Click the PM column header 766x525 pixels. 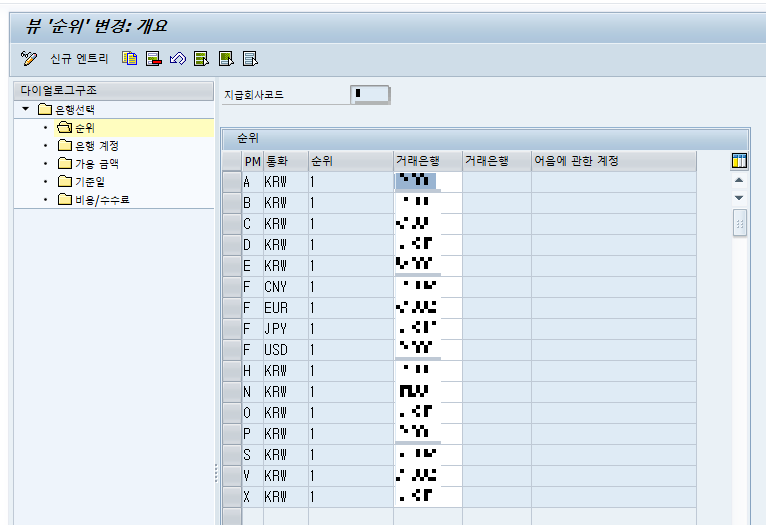[x=253, y=161]
